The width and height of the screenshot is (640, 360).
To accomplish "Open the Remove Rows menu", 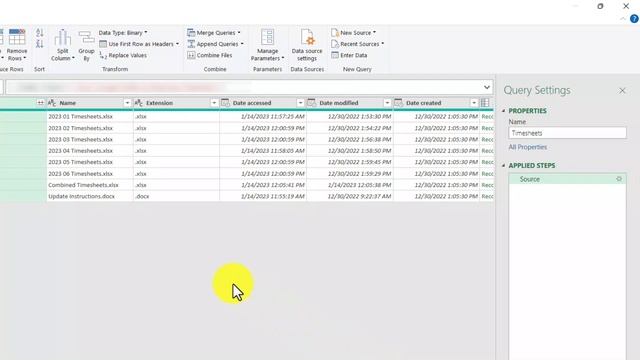I will click(x=17, y=45).
